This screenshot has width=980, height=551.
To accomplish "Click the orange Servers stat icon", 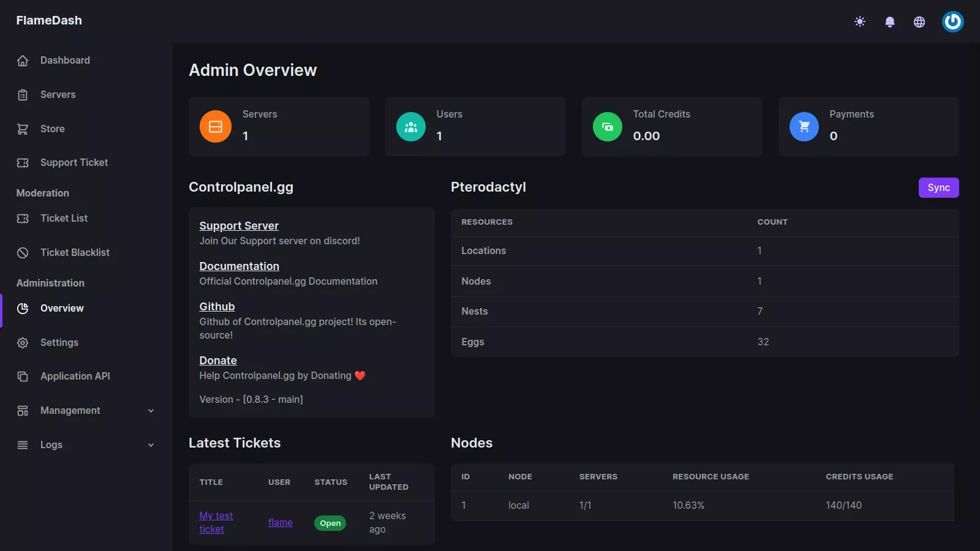I will pos(216,127).
